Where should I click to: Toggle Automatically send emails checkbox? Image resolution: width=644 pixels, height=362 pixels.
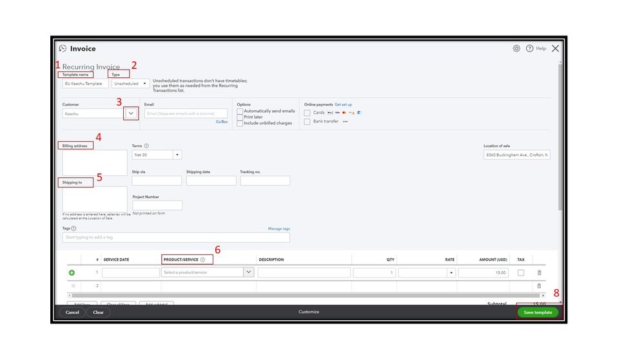coord(240,111)
